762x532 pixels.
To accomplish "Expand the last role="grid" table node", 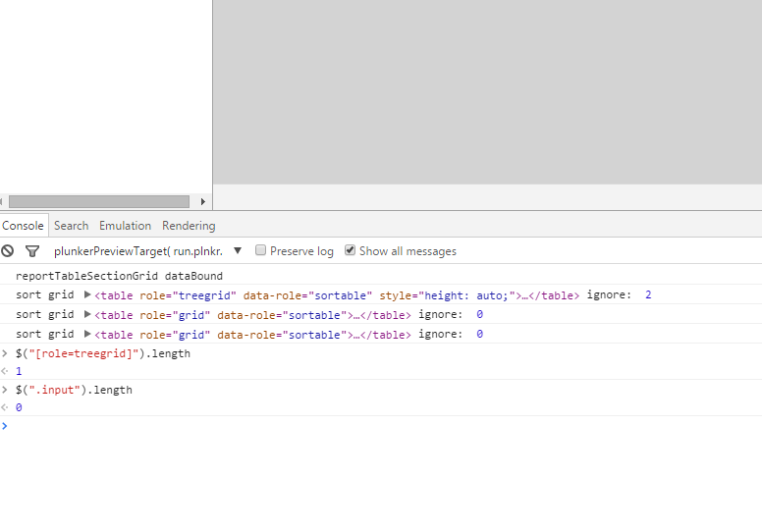I will [87, 334].
